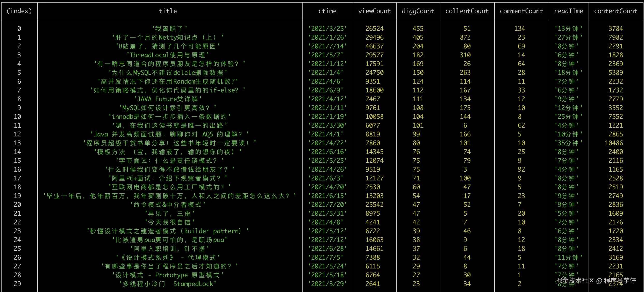Viewport: 644px width, 292px height.
Task: Click the 'ctime' column header
Action: point(327,11)
